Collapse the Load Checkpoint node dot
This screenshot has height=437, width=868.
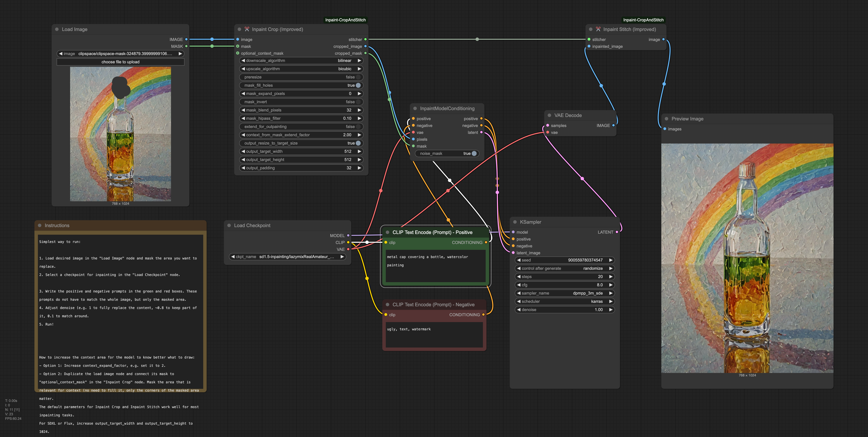229,225
